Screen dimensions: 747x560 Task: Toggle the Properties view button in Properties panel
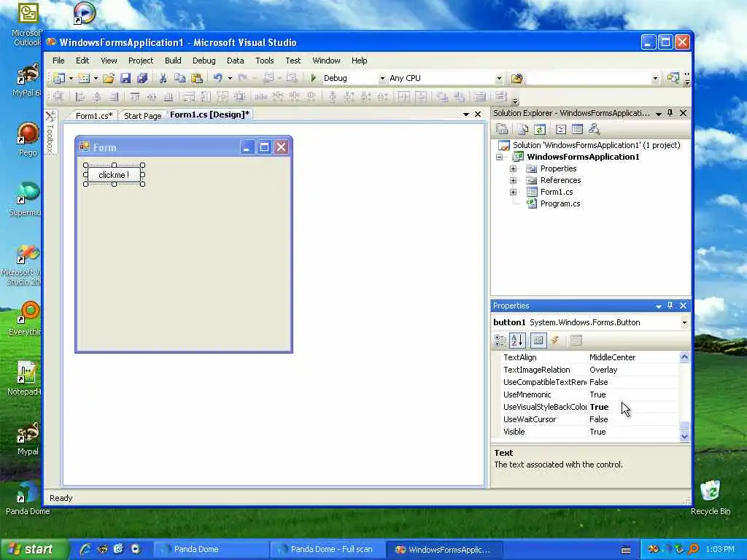[x=538, y=340]
